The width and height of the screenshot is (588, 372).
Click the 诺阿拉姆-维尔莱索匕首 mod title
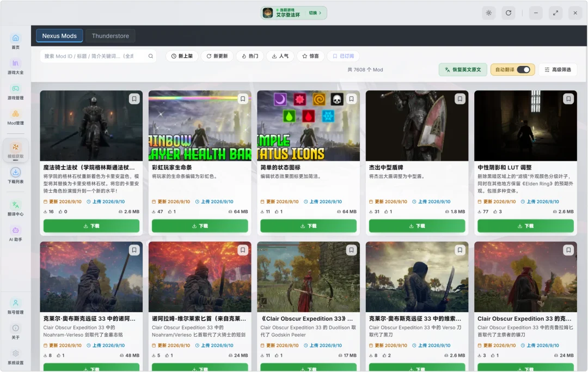tap(199, 319)
